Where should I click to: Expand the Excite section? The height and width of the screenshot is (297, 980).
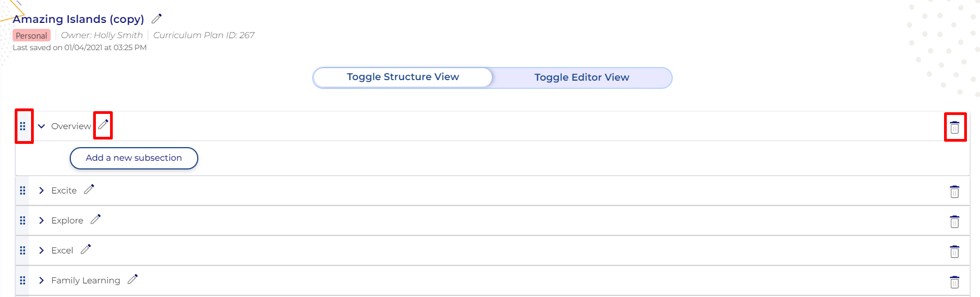41,191
